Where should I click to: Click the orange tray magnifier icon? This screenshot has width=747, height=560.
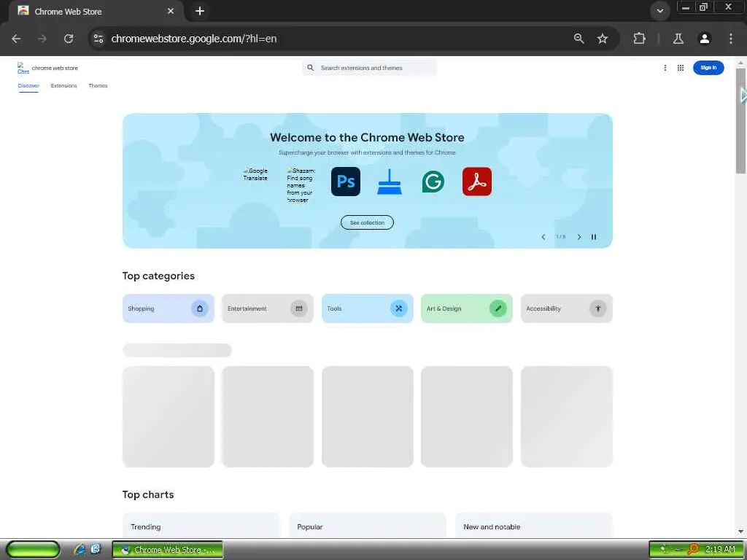tap(693, 550)
